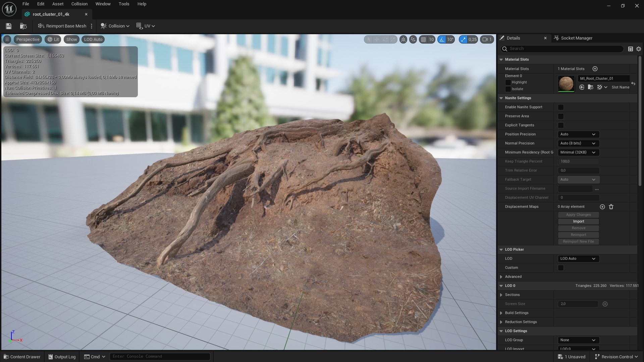
Task: Check the Highlight checkbox for Element 0
Action: click(508, 82)
